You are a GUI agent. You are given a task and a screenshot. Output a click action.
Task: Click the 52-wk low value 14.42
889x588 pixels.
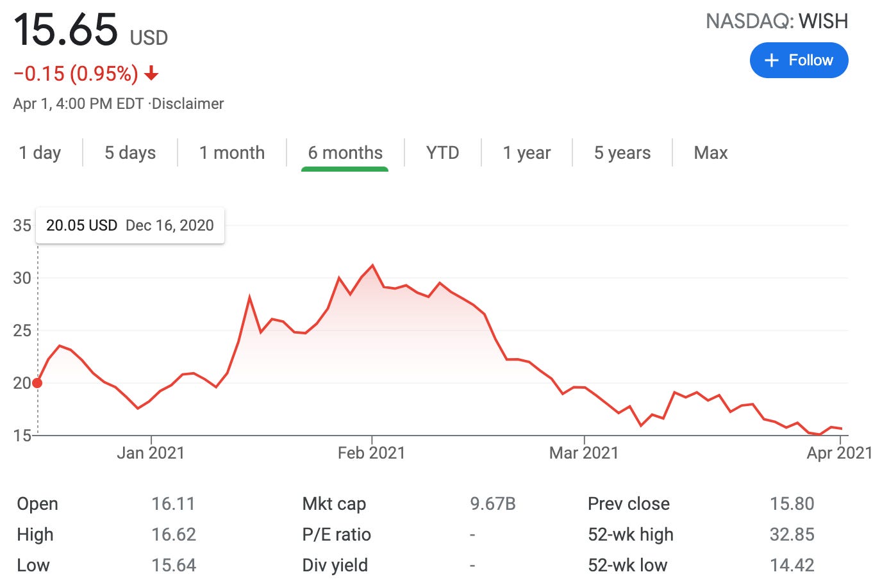point(792,565)
